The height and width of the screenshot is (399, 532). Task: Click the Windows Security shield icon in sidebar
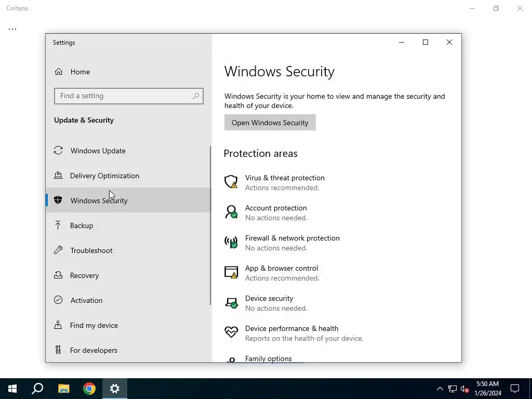(x=58, y=200)
